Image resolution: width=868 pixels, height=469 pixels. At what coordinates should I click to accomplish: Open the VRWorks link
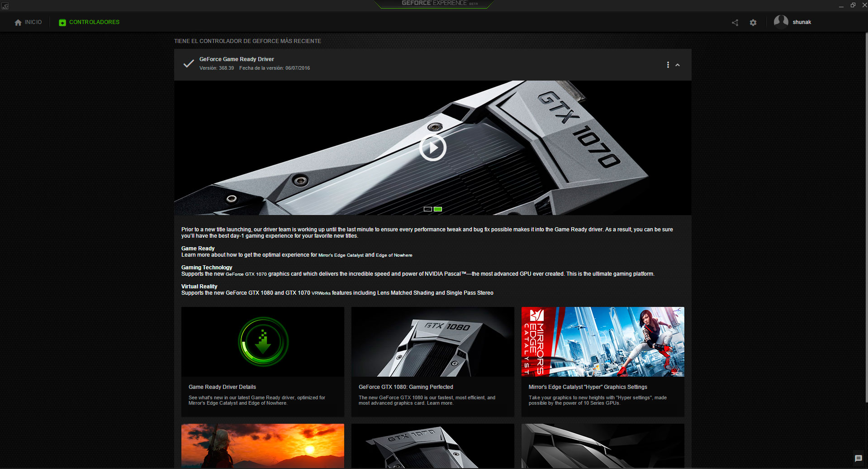tap(321, 293)
